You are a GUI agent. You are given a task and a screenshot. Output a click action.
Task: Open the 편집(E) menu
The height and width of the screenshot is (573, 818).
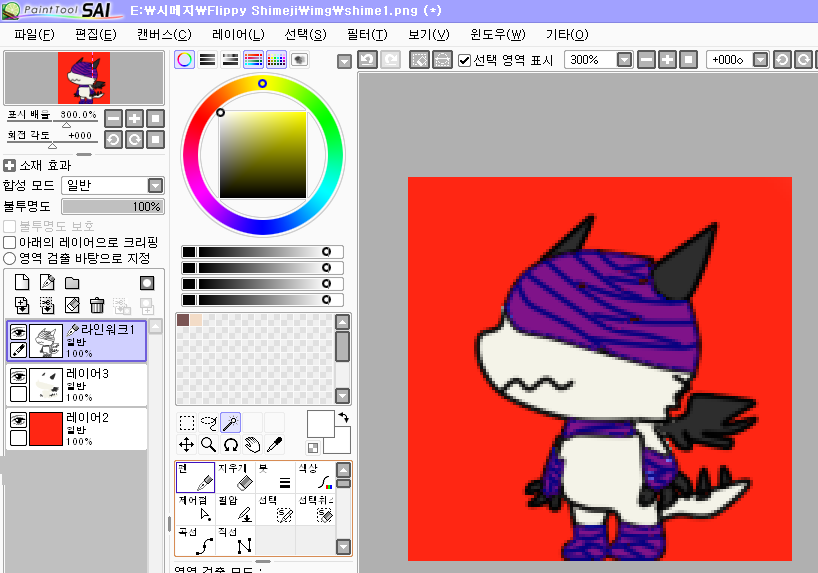coord(95,35)
